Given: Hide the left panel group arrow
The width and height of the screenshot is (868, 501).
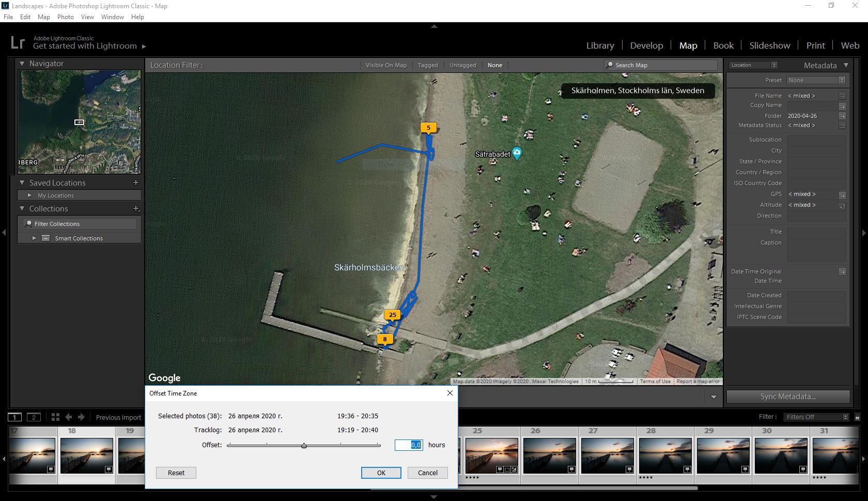Looking at the screenshot, I should click(4, 233).
